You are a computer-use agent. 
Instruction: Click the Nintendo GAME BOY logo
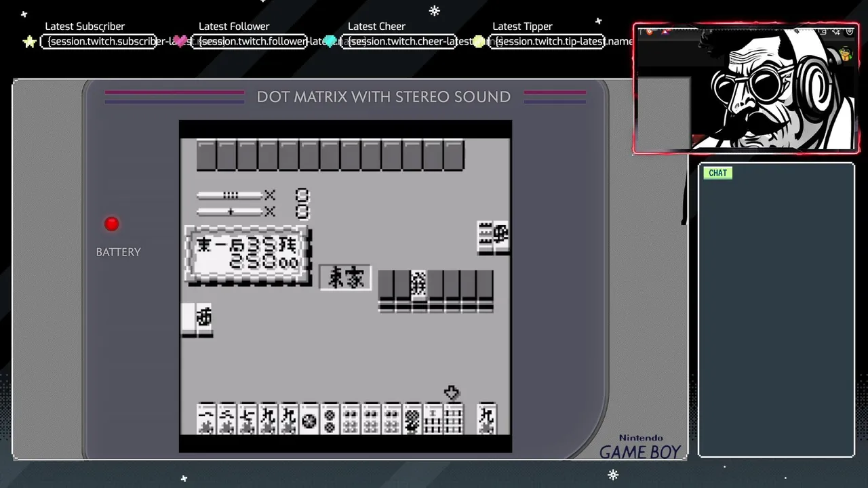point(640,447)
